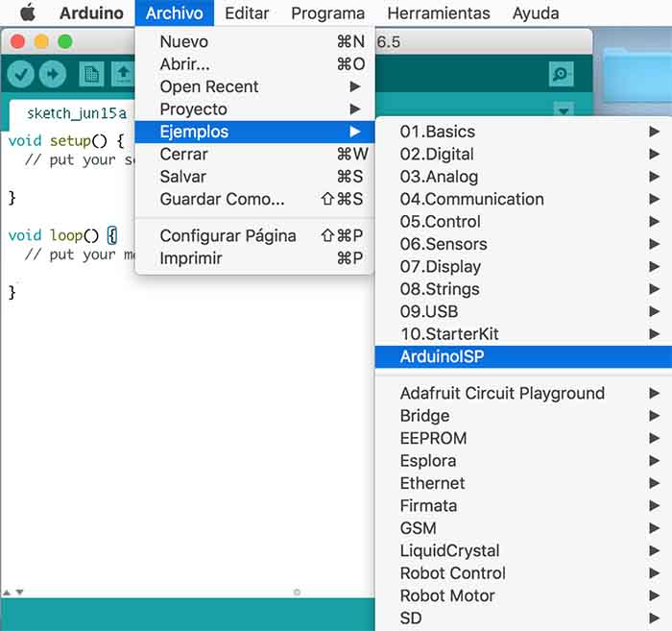Open the Ethernet library examples
The height and width of the screenshot is (631, 672).
pyautogui.click(x=523, y=483)
